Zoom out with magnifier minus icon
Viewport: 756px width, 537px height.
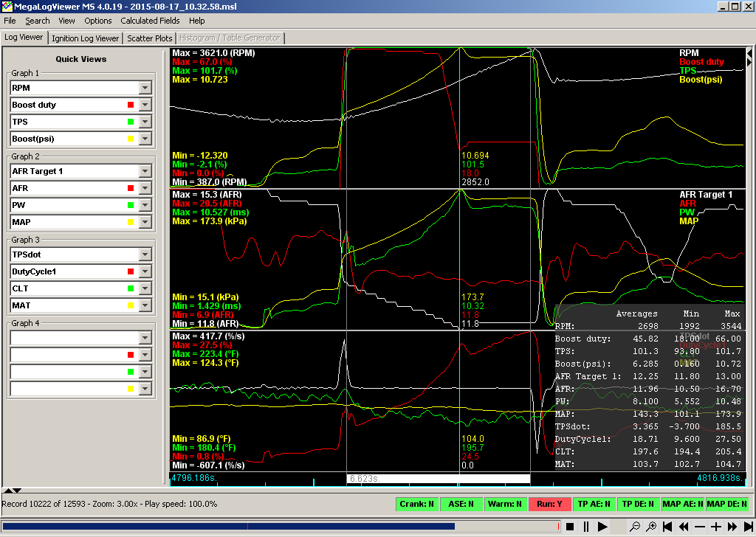click(634, 527)
